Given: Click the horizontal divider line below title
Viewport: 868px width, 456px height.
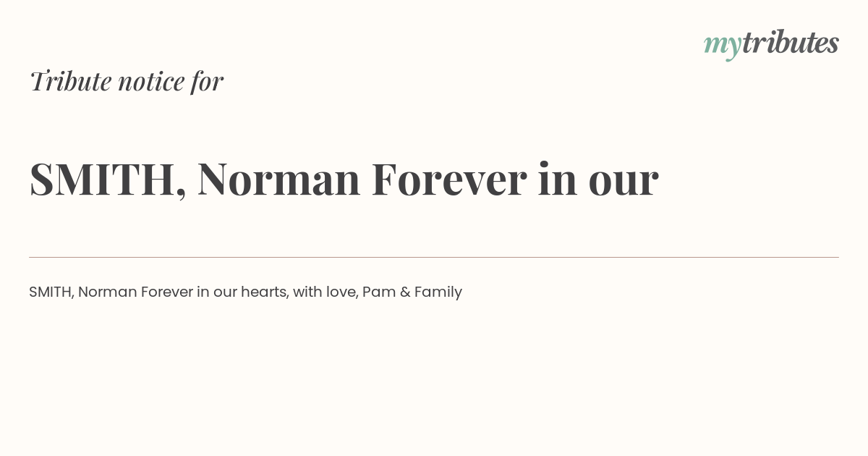Looking at the screenshot, I should (434, 257).
